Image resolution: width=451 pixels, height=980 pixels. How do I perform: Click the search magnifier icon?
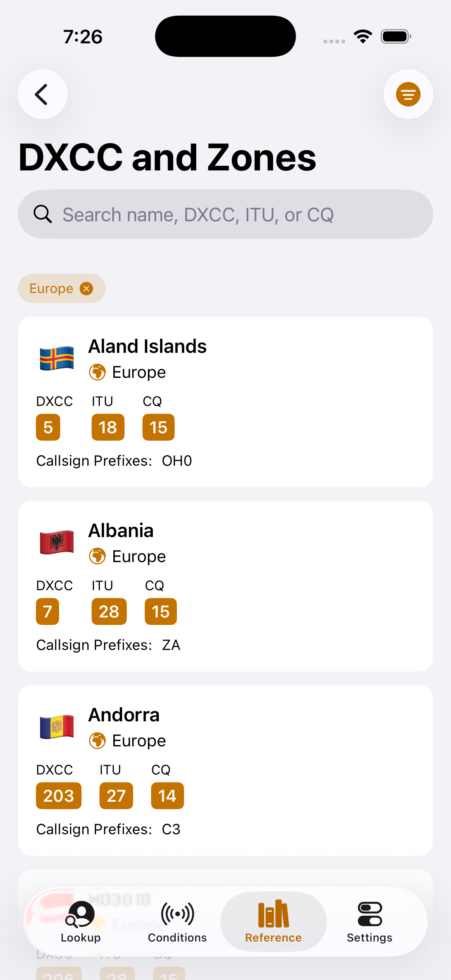coord(43,214)
